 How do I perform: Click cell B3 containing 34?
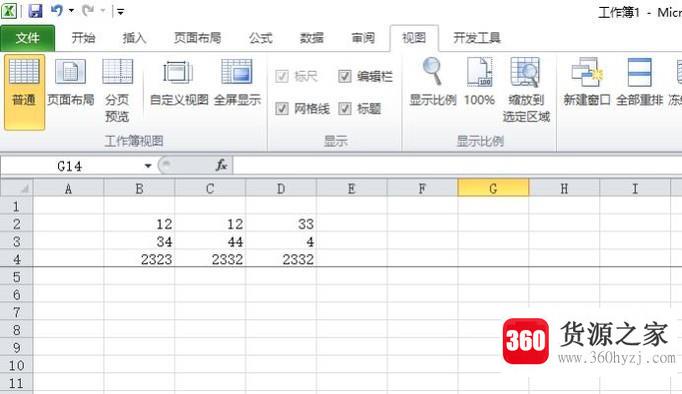pos(139,241)
